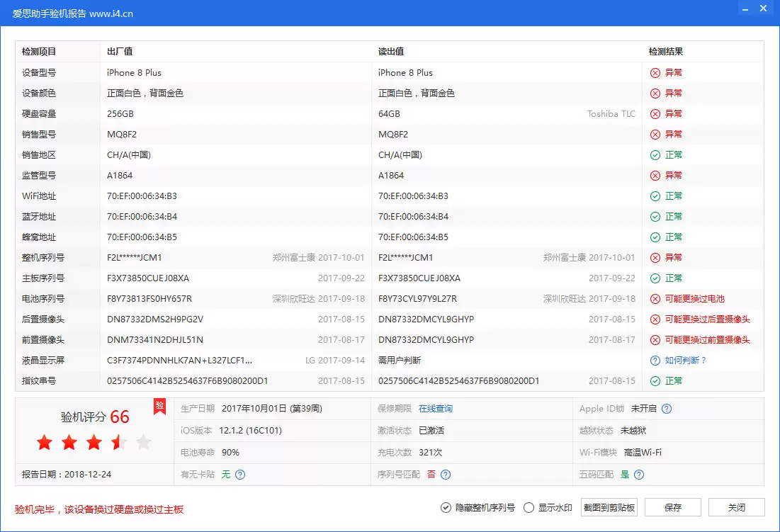This screenshot has width=780, height=532.
Task: Click read battery serial F8Y73CYL97Y9L27R
Action: 417,299
